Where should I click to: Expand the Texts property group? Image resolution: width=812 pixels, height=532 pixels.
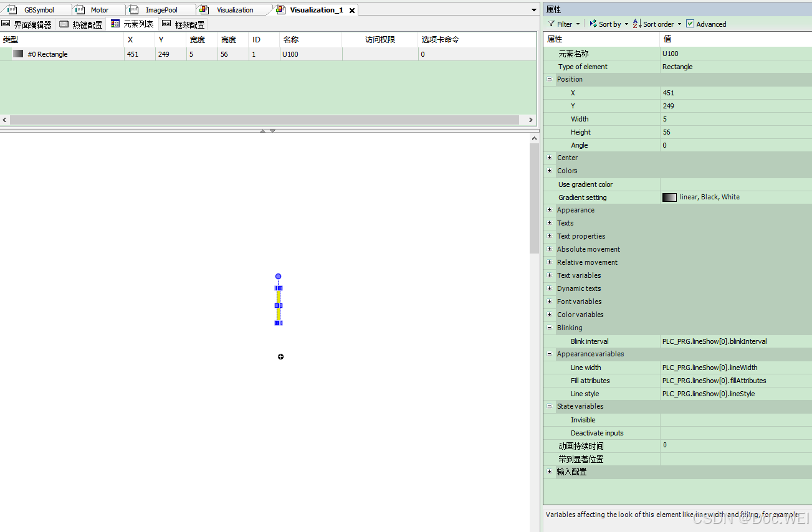coord(550,223)
